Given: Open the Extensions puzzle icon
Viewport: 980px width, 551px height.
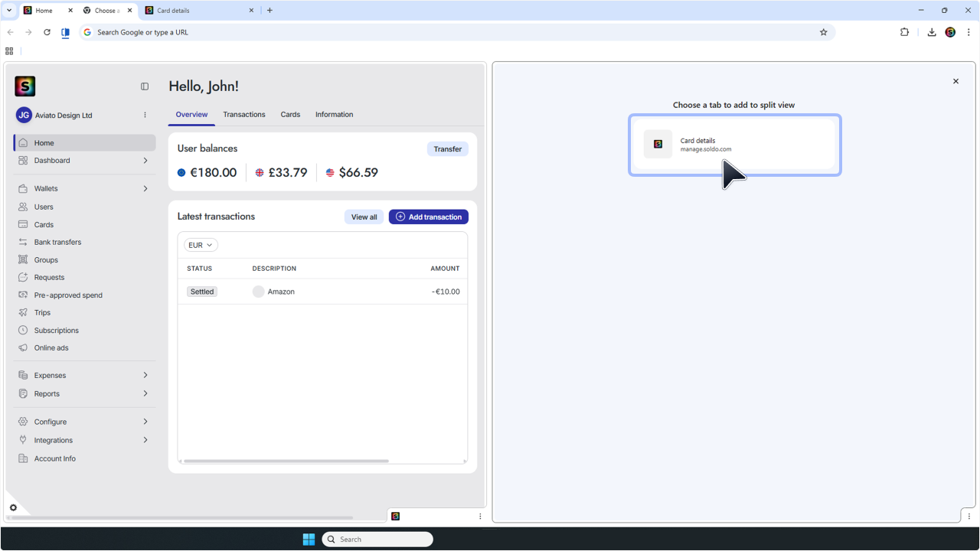Looking at the screenshot, I should click(x=905, y=32).
